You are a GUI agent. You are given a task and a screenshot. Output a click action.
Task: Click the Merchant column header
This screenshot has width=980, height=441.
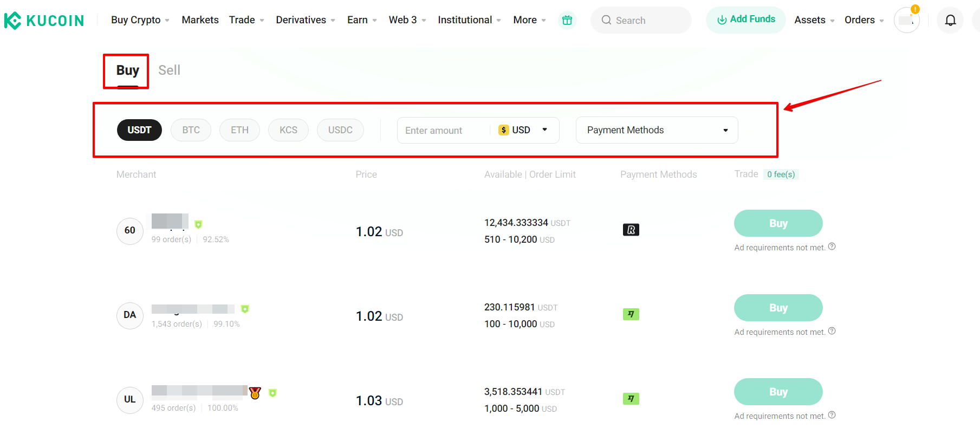point(136,174)
